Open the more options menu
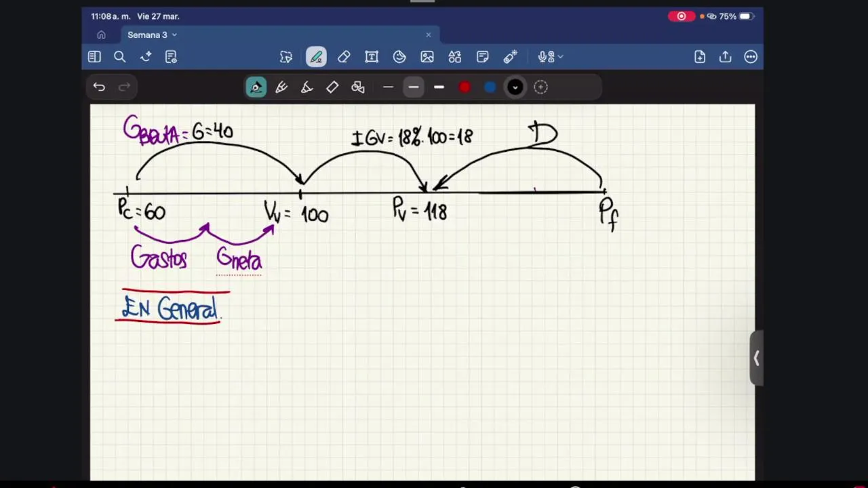 (x=751, y=57)
